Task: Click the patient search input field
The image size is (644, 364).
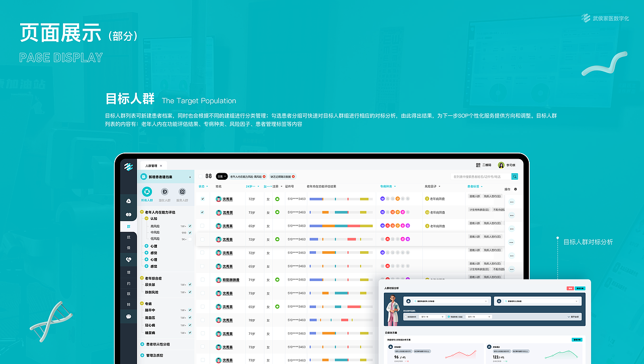Action: pos(478,176)
